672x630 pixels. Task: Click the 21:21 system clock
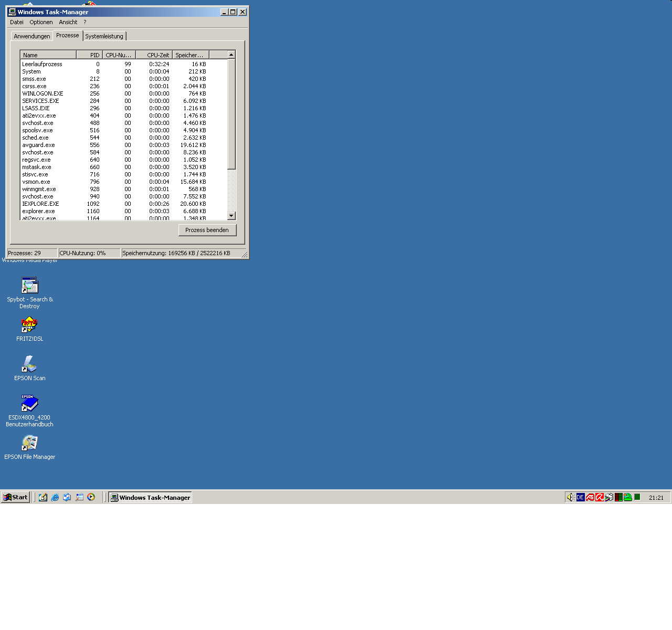pos(656,498)
